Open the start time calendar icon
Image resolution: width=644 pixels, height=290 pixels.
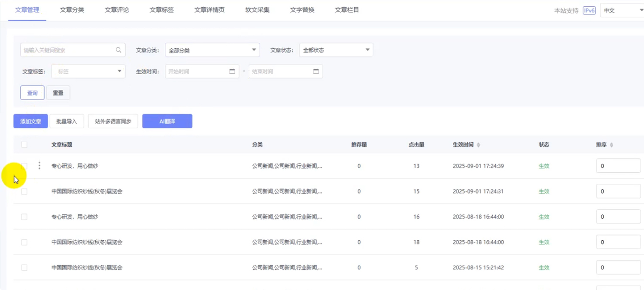point(232,71)
